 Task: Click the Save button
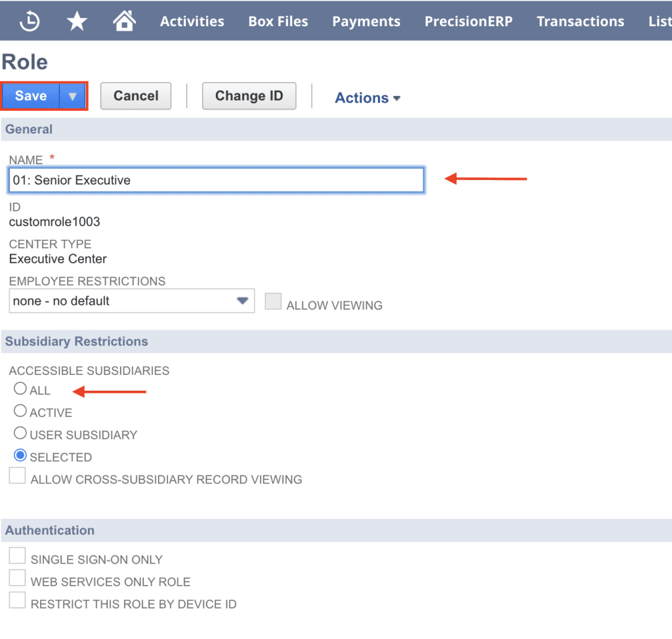click(31, 96)
